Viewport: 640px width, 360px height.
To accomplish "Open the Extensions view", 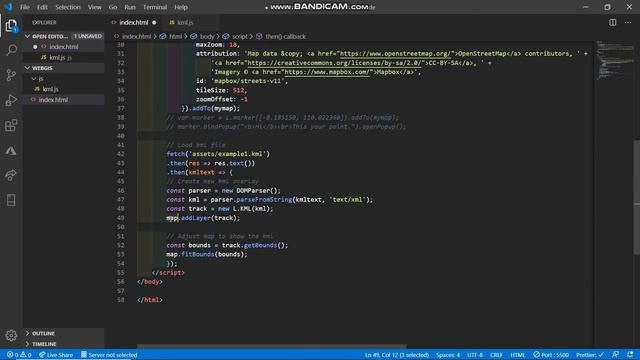I will coord(11,125).
